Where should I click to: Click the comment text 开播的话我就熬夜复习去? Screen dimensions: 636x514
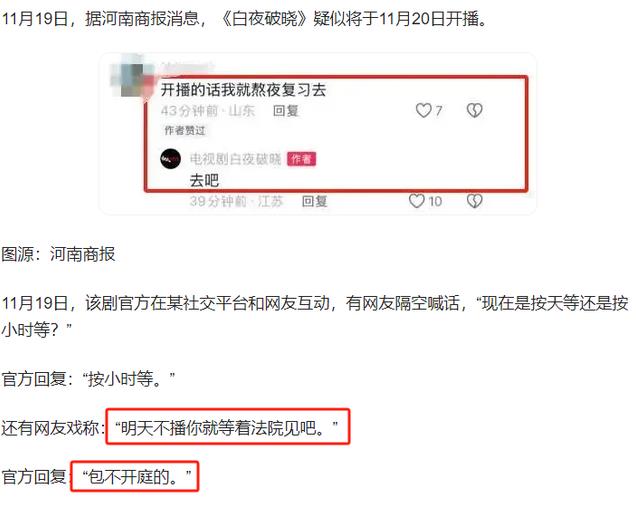point(243,90)
